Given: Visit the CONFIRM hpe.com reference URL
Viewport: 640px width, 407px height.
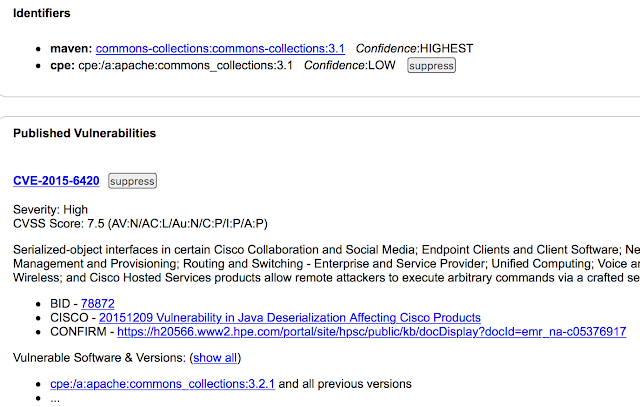Looking at the screenshot, I should [371, 331].
